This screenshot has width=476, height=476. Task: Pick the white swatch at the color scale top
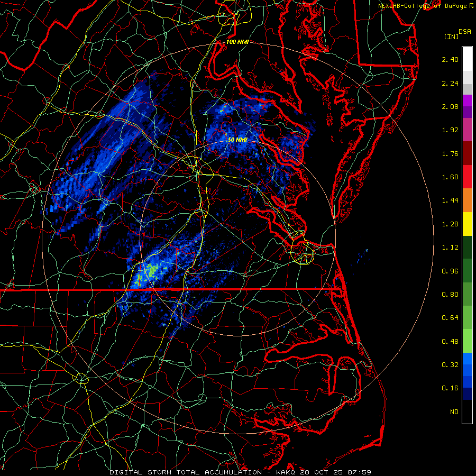(x=467, y=59)
